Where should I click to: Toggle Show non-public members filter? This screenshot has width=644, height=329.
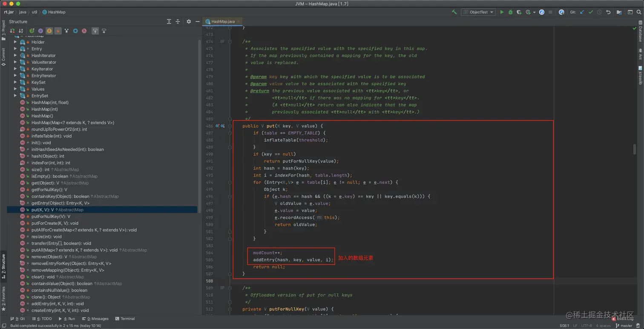pyautogui.click(x=58, y=31)
